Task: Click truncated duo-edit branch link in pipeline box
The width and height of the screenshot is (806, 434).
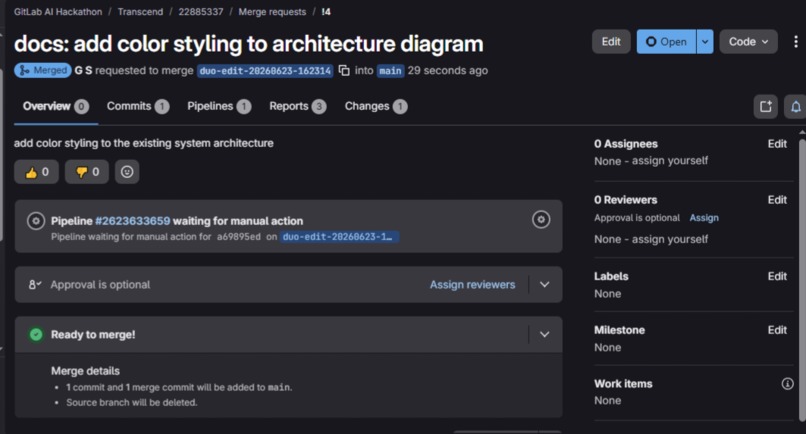Action: pyautogui.click(x=339, y=237)
